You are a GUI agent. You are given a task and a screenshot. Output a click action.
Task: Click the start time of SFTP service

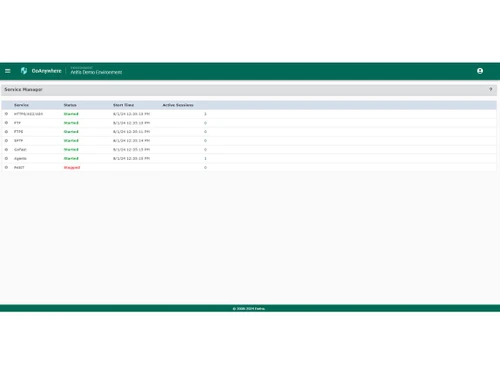[x=131, y=141]
